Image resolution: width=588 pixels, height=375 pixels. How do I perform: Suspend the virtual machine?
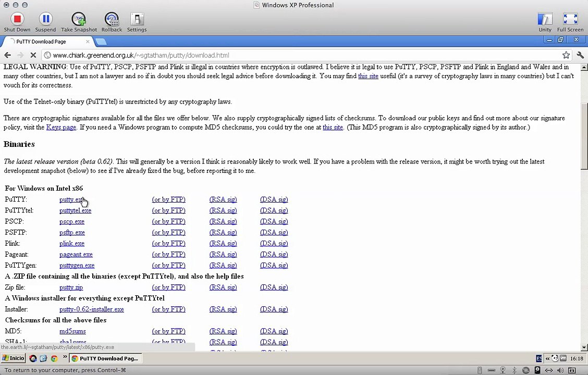click(45, 22)
